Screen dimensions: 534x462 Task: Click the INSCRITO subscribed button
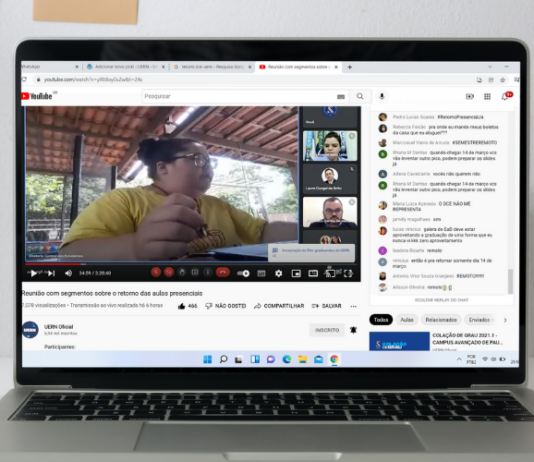point(327,330)
